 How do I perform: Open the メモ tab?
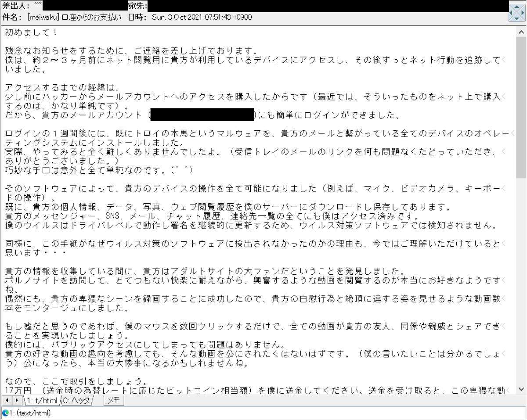(113, 400)
